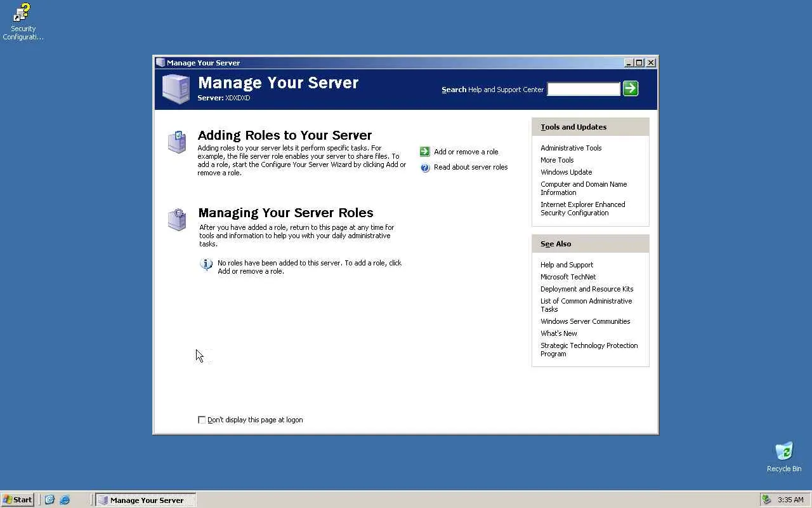Viewport: 812px width, 508px height.
Task: Open Strategic Technology Protection Program link
Action: pyautogui.click(x=589, y=350)
